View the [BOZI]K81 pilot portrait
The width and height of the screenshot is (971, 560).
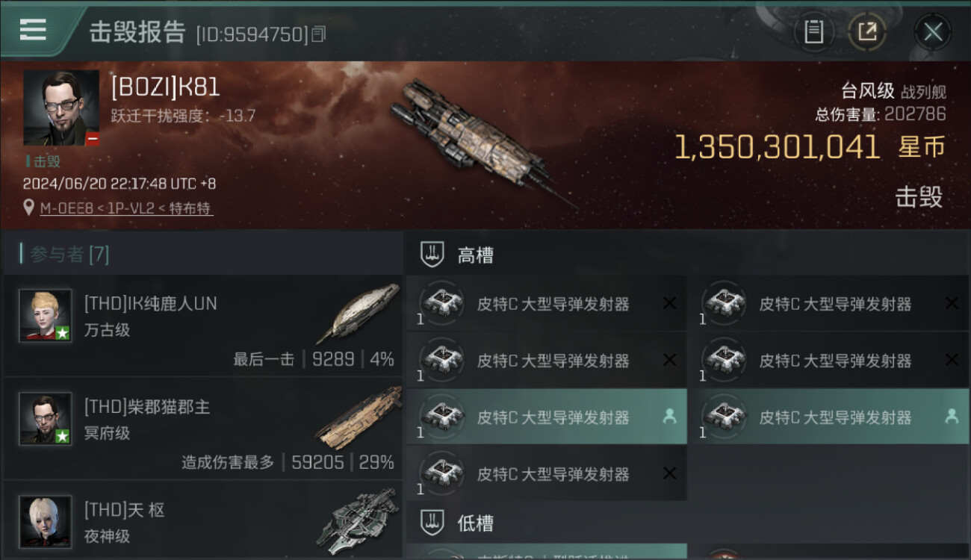pos(61,108)
